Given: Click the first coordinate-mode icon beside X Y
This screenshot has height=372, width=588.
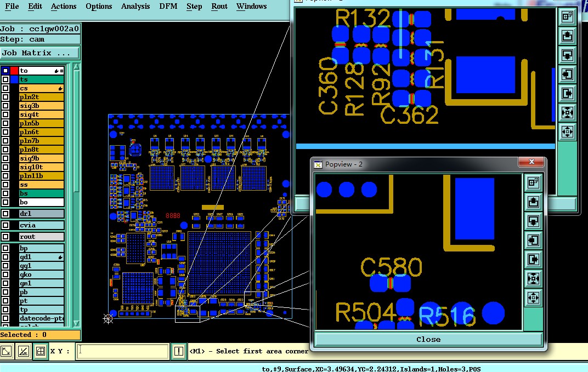Looking at the screenshot, I should (x=7, y=351).
